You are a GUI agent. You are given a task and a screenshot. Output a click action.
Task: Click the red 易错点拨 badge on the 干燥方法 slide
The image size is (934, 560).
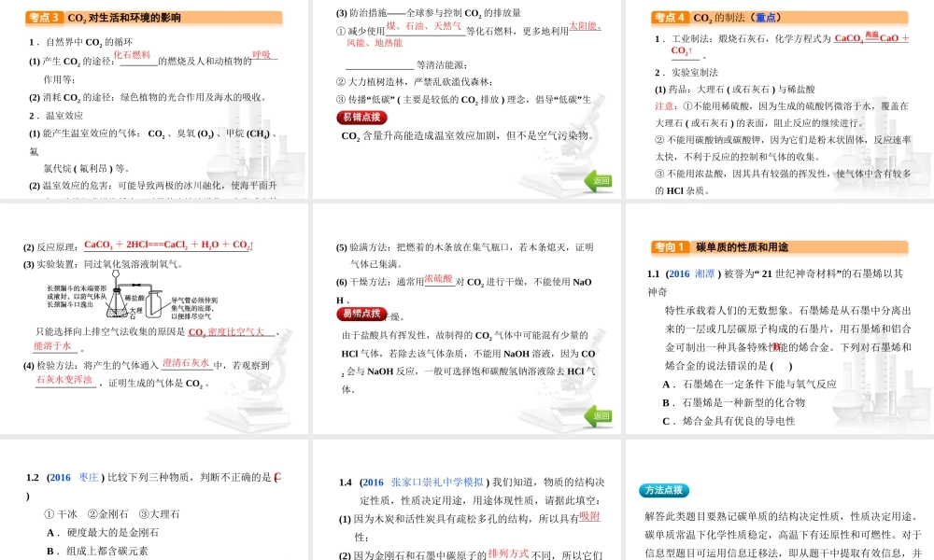361,314
